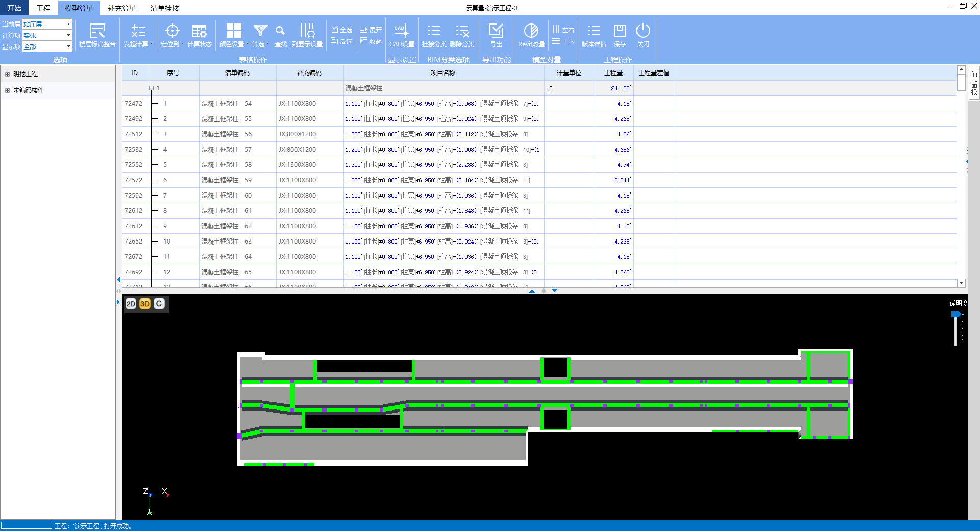Open 列显示设置 column settings

click(307, 32)
